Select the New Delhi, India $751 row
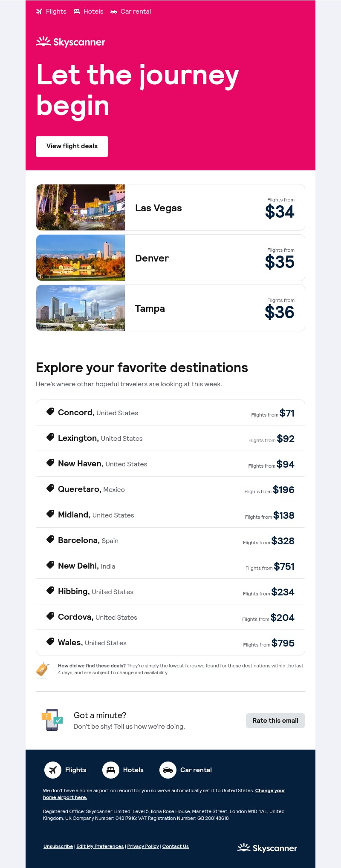 click(170, 566)
